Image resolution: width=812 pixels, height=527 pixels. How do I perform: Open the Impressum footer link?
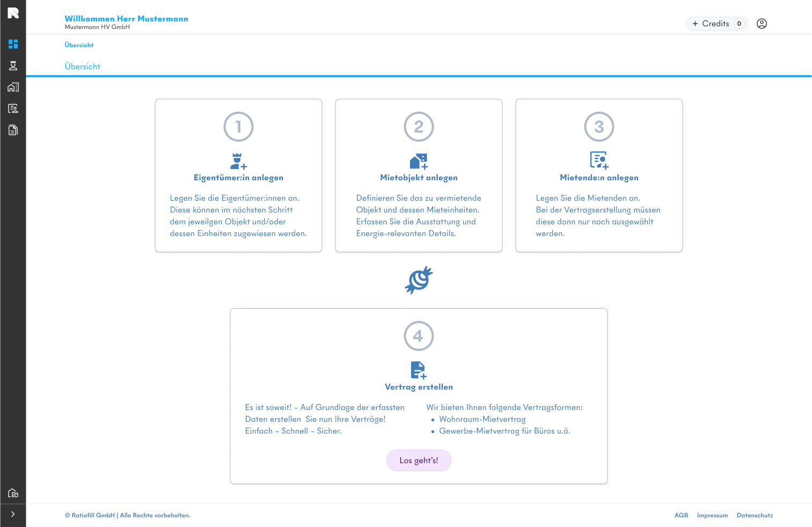pos(712,515)
